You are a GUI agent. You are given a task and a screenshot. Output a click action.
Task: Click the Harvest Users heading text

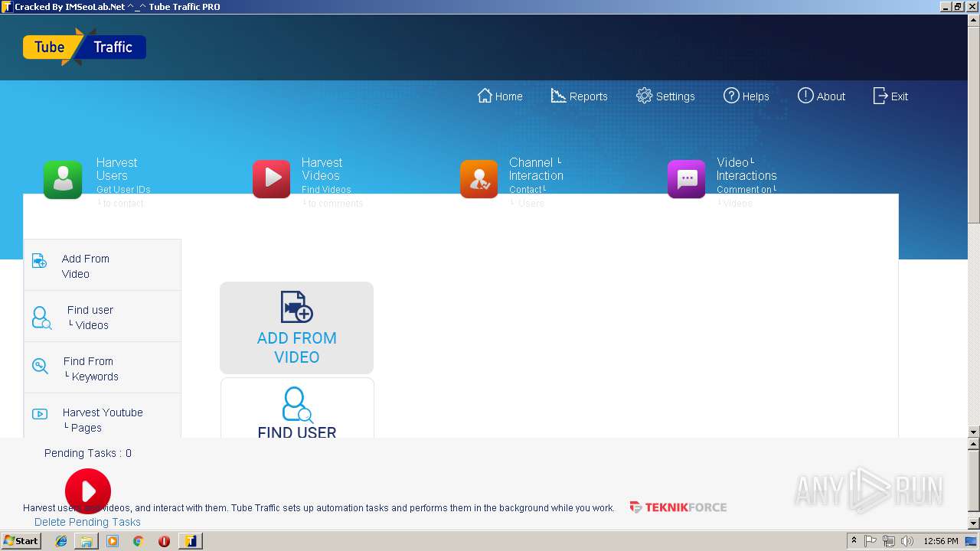coord(116,169)
